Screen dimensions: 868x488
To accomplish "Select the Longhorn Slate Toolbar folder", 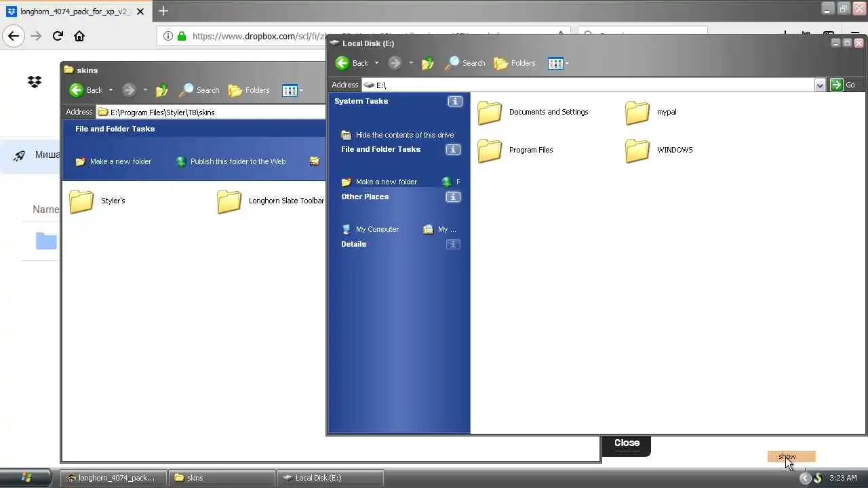I will [271, 201].
